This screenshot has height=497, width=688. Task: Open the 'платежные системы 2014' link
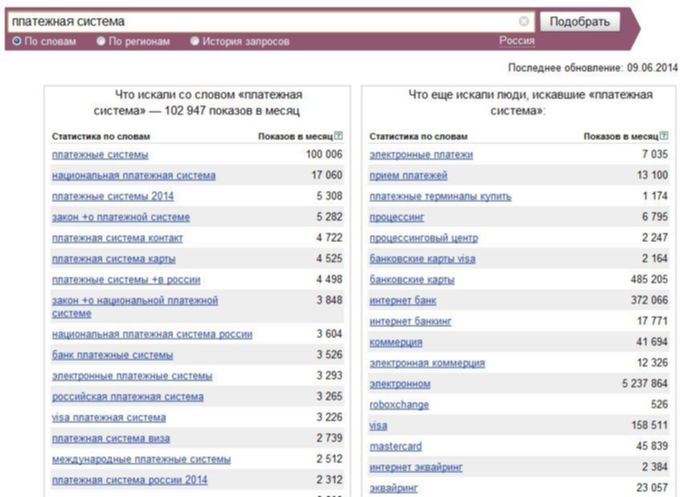tap(113, 196)
